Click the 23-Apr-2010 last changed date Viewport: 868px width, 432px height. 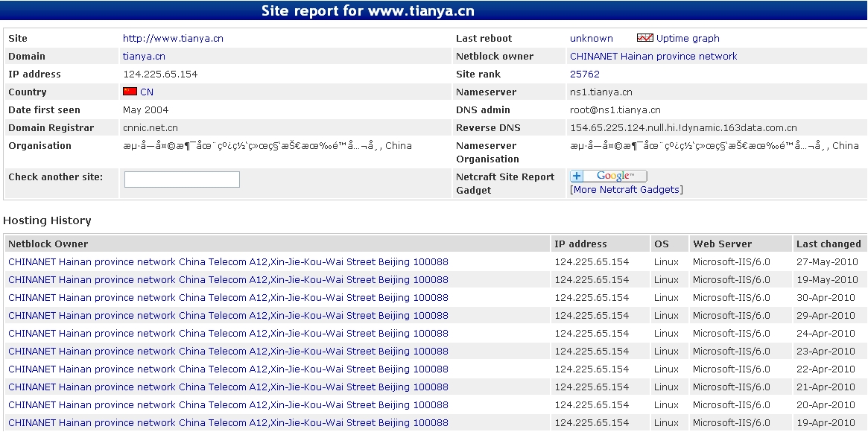point(826,352)
